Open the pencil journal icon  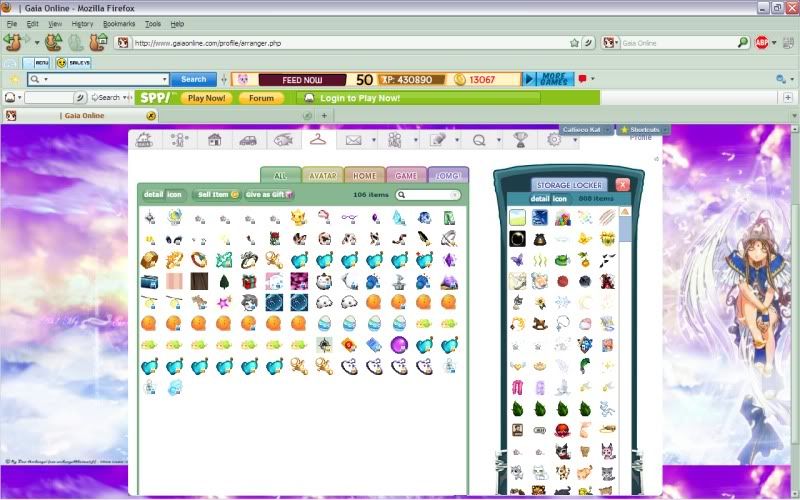click(x=437, y=139)
